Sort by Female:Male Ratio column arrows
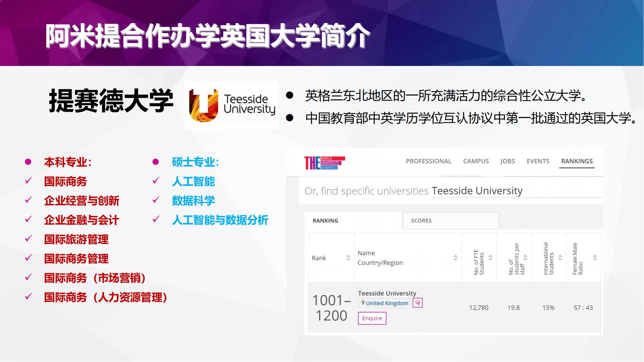644x362 pixels. (595, 258)
